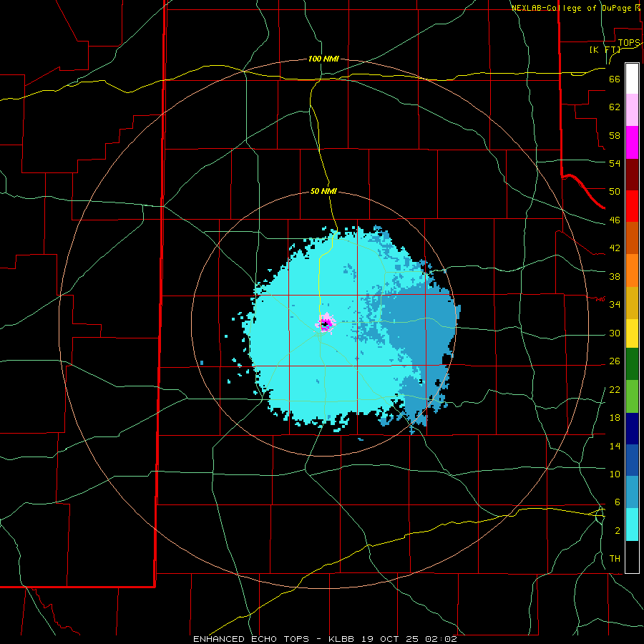Click the legend value "14"
The width and height of the screenshot is (644, 644).
coord(615,446)
